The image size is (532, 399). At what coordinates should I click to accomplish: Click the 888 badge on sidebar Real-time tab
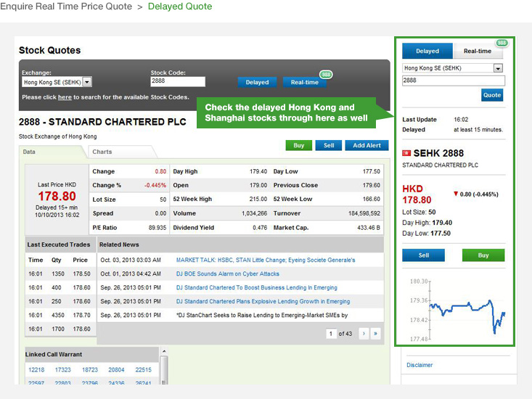pyautogui.click(x=502, y=43)
